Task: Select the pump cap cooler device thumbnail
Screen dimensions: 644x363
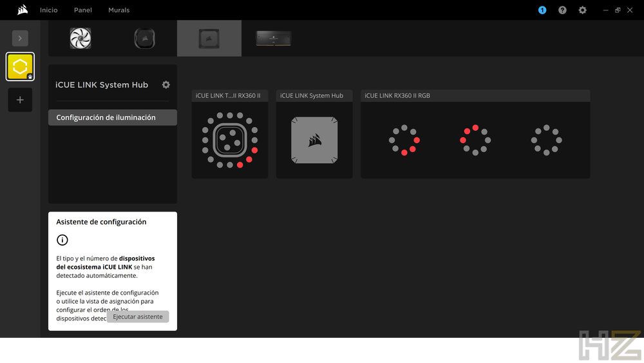Action: point(144,39)
